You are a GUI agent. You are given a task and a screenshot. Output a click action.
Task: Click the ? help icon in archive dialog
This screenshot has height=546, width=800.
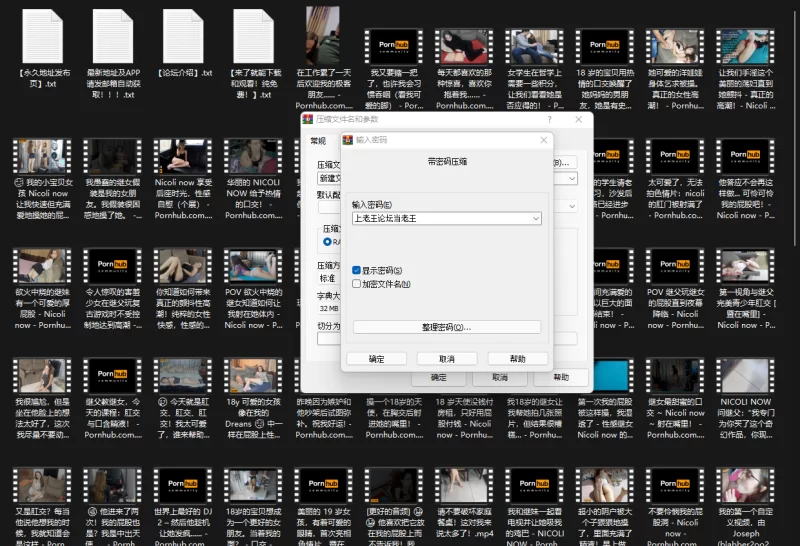pos(550,119)
